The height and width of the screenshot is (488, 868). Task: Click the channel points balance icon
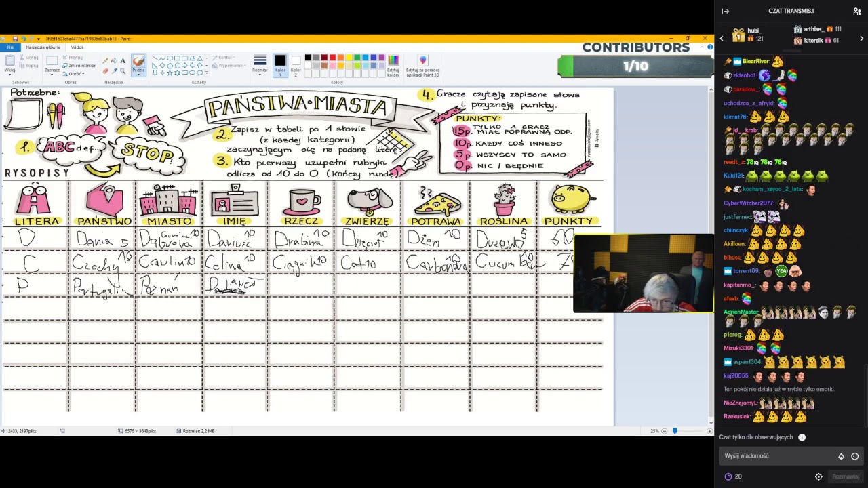pos(728,476)
